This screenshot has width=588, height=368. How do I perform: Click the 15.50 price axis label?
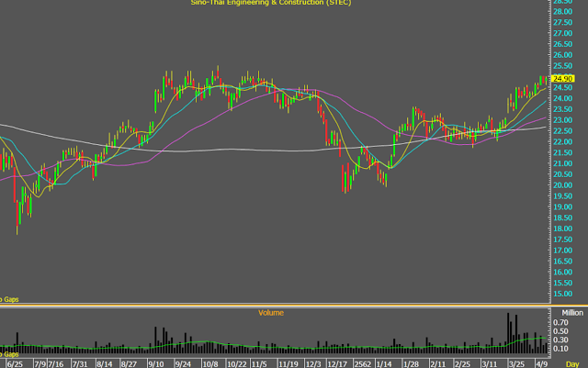tap(563, 284)
